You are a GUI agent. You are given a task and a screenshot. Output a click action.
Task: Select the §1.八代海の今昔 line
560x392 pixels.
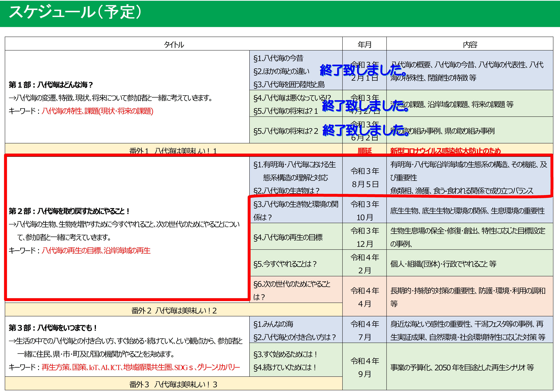tap(278, 58)
